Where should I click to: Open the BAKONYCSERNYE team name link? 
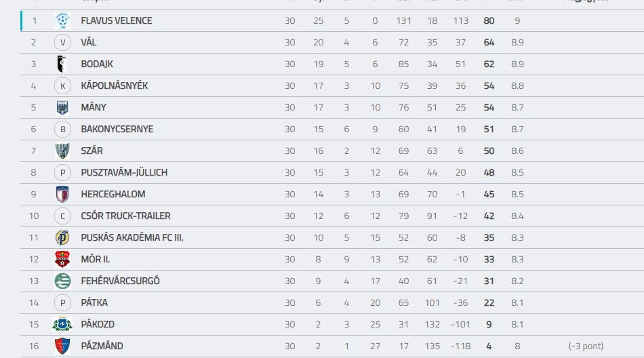point(117,129)
